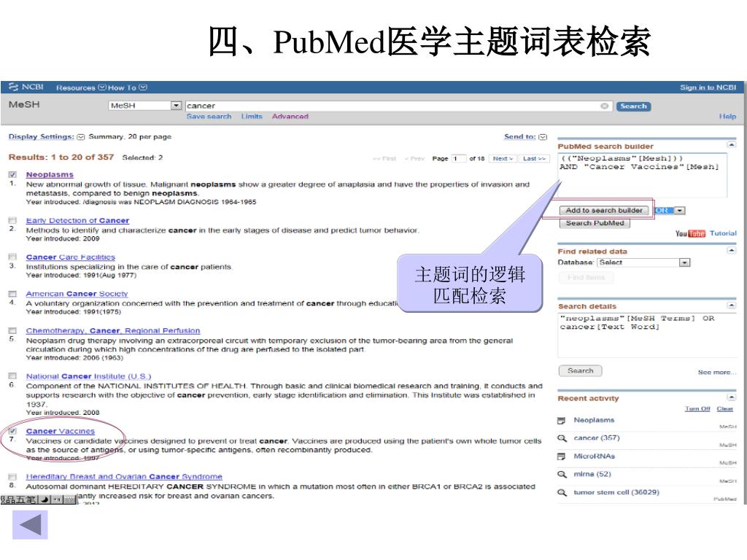The image size is (747, 560).
Task: Uncheck the Neoplasms result checkbox
Action: click(12, 174)
